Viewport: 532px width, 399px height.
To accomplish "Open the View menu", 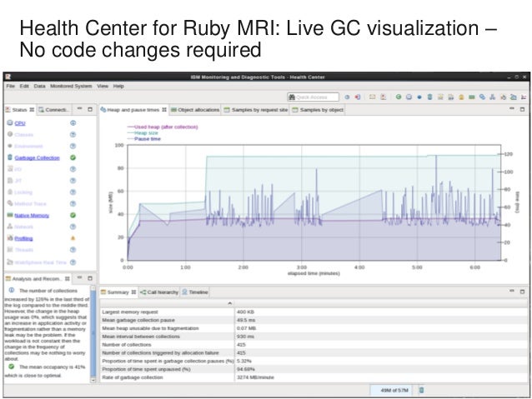I will tap(103, 86).
